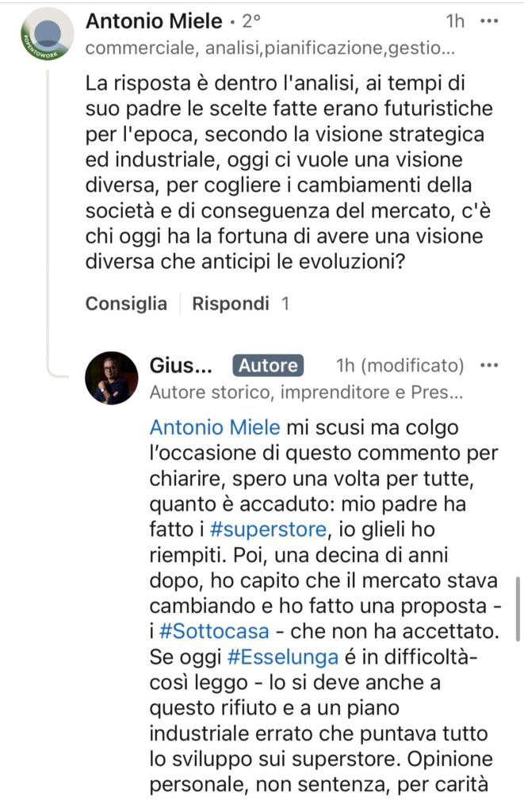Tap Antonio Miele's headline starting with commerciale

click(270, 48)
